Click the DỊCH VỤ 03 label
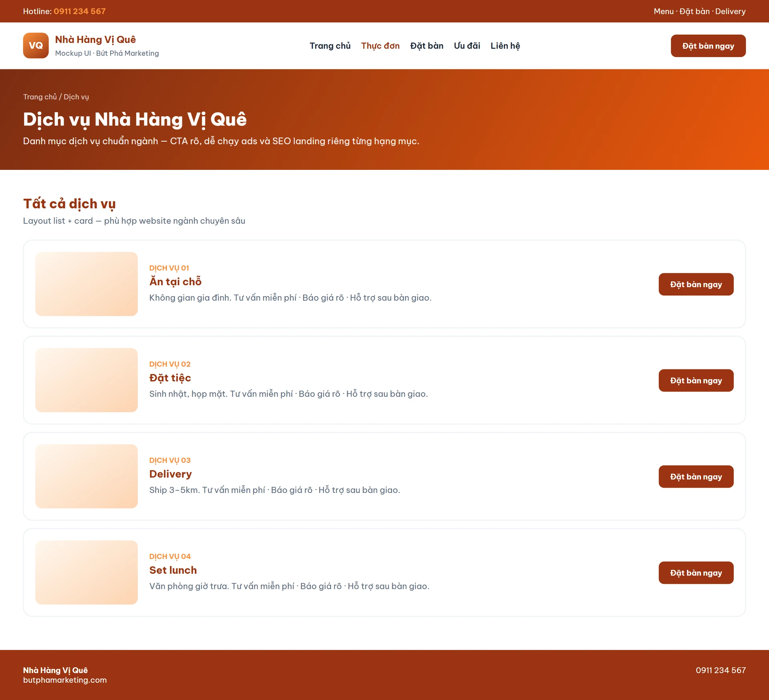This screenshot has width=769, height=700. click(170, 460)
